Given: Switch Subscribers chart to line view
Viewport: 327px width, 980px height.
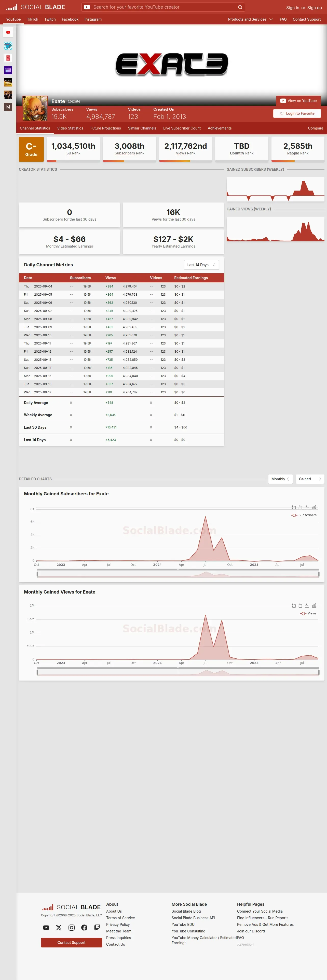Looking at the screenshot, I should [307, 508].
